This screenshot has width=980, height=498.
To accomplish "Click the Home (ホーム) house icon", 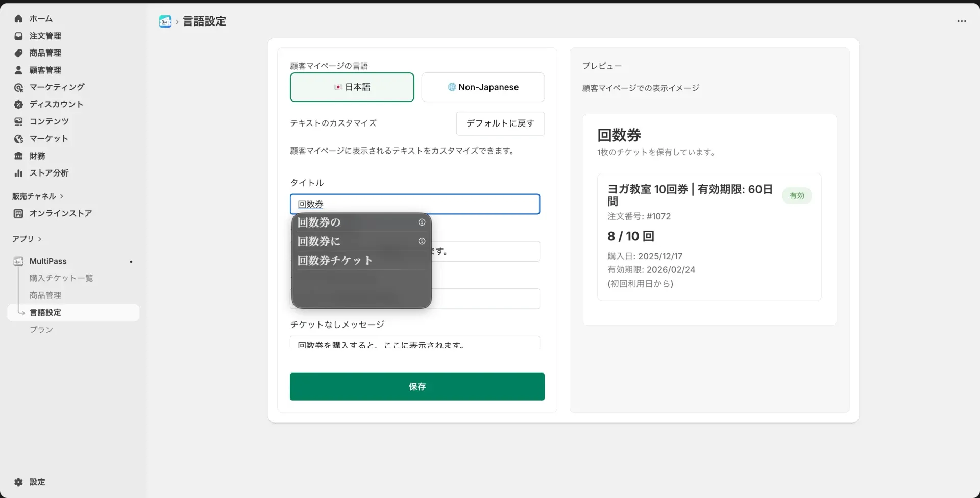I will [x=18, y=19].
